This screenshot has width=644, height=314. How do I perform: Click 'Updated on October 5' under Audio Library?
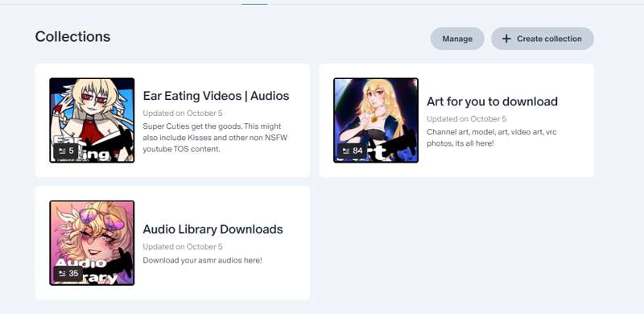[x=183, y=246]
